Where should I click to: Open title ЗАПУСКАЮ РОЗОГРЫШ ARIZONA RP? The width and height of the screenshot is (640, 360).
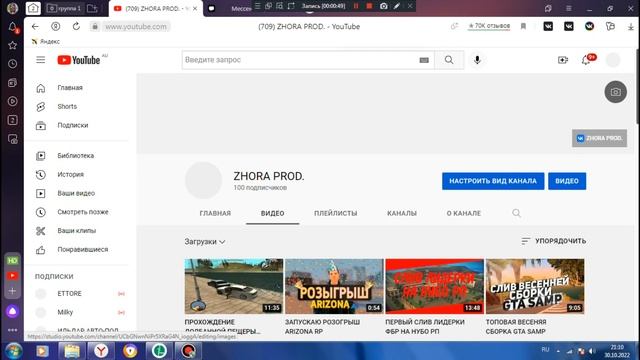click(322, 327)
